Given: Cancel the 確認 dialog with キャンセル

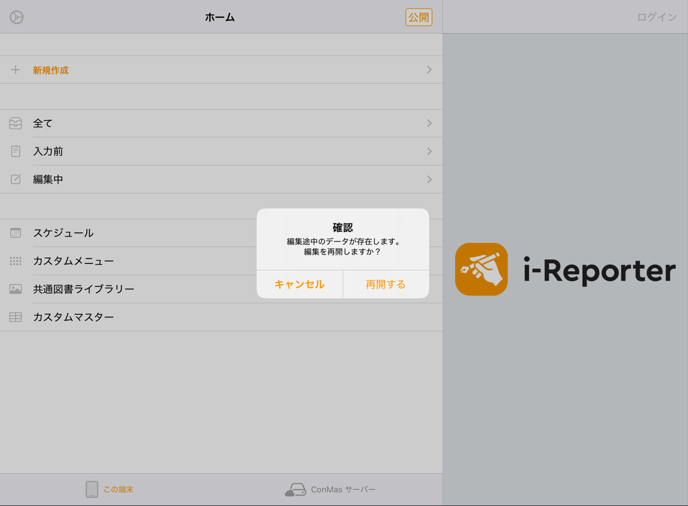Looking at the screenshot, I should click(x=300, y=284).
